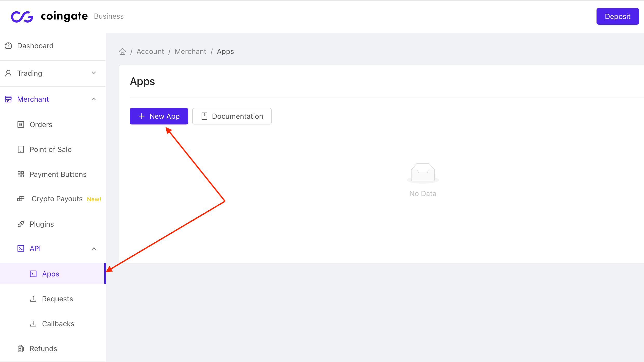This screenshot has width=644, height=362.
Task: Go to home via breadcrumb house icon
Action: tap(122, 51)
